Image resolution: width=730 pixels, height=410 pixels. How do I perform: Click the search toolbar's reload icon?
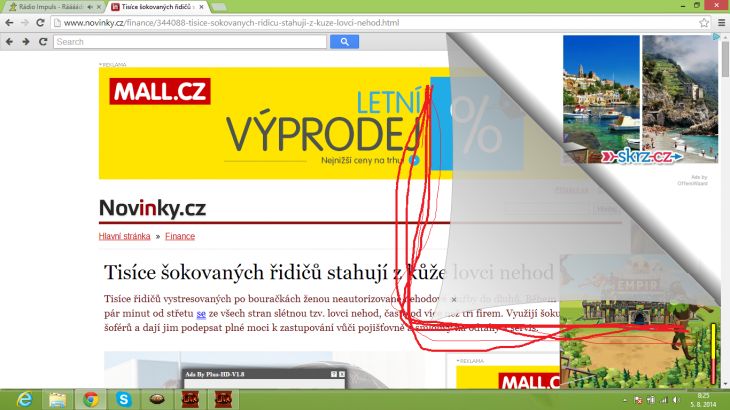(x=43, y=41)
